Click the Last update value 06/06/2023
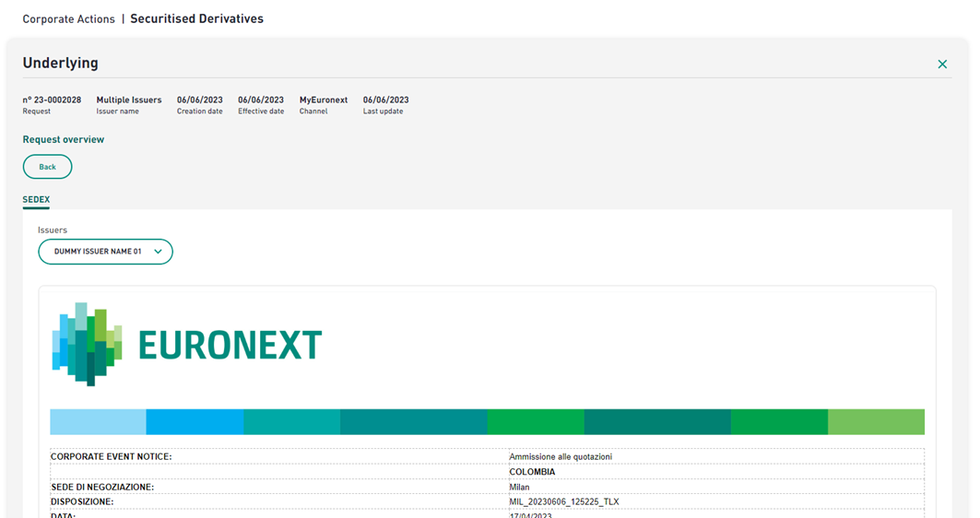Screen dimensions: 980x518 point(385,100)
